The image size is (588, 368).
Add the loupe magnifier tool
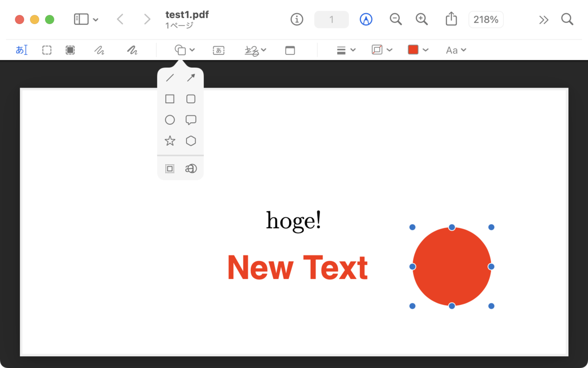pyautogui.click(x=191, y=168)
